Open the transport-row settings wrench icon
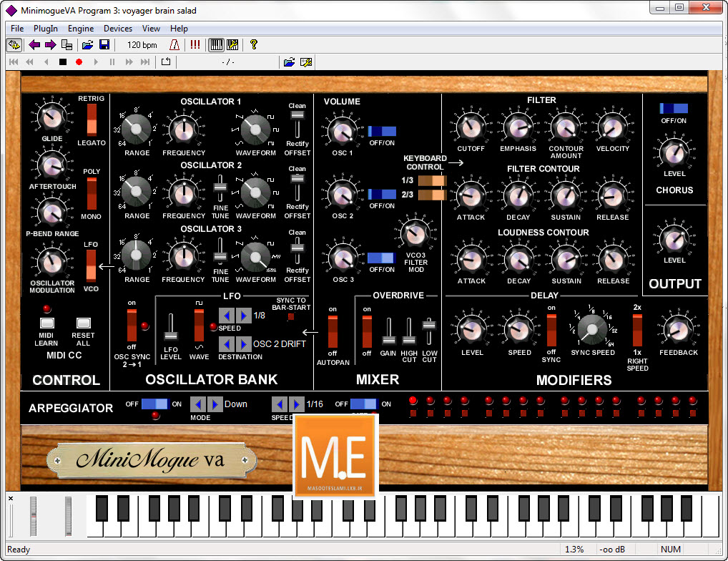728x561 pixels. [306, 62]
